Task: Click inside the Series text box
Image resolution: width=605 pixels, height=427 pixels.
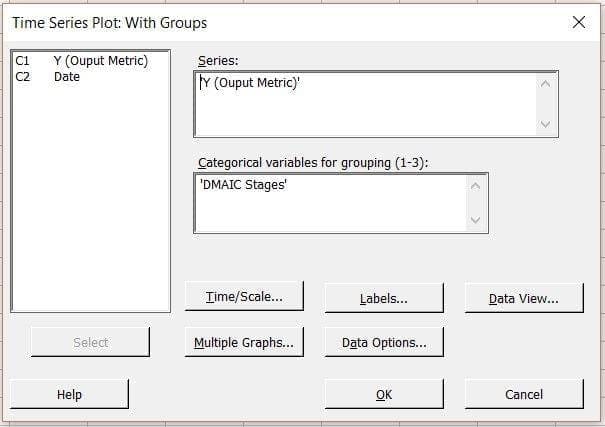Action: coord(366,103)
